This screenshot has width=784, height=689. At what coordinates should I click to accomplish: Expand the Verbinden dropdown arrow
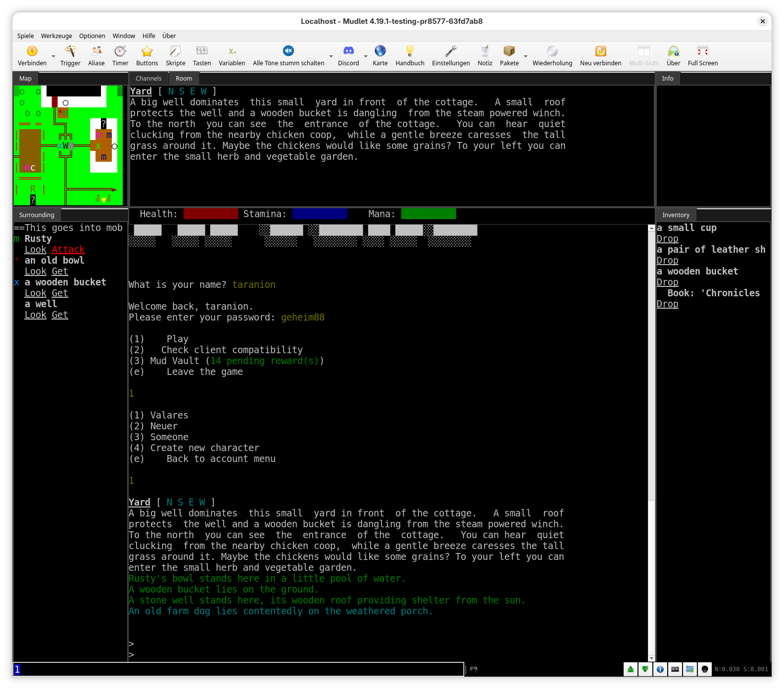(x=53, y=56)
